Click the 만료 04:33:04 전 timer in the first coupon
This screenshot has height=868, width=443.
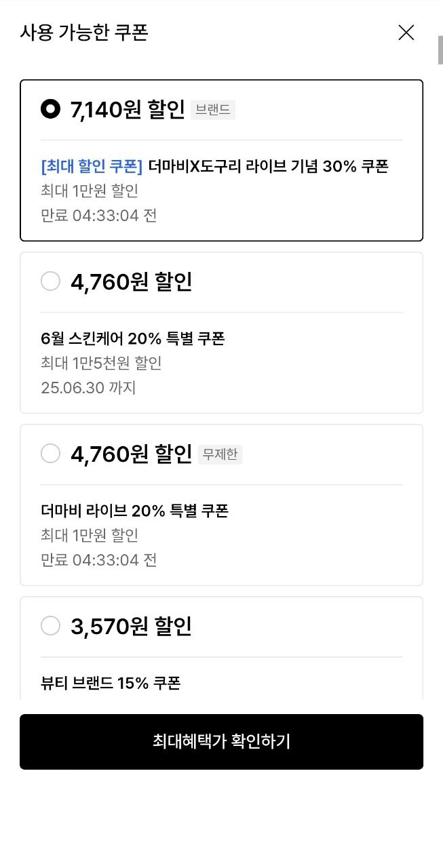tap(99, 216)
